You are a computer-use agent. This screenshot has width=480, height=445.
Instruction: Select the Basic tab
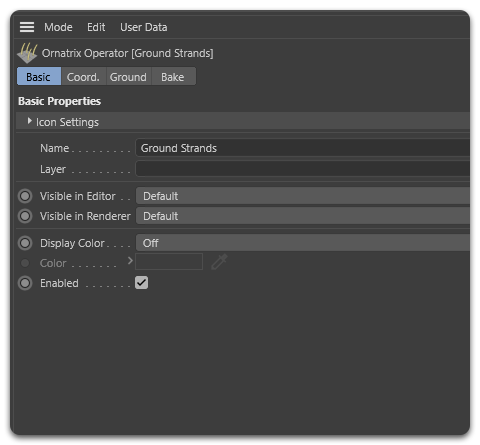click(39, 77)
